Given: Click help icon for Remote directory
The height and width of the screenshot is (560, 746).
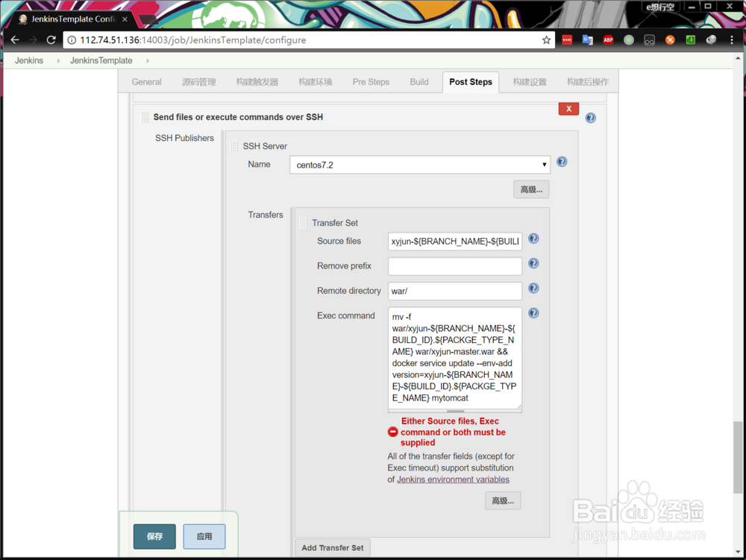Looking at the screenshot, I should point(534,288).
